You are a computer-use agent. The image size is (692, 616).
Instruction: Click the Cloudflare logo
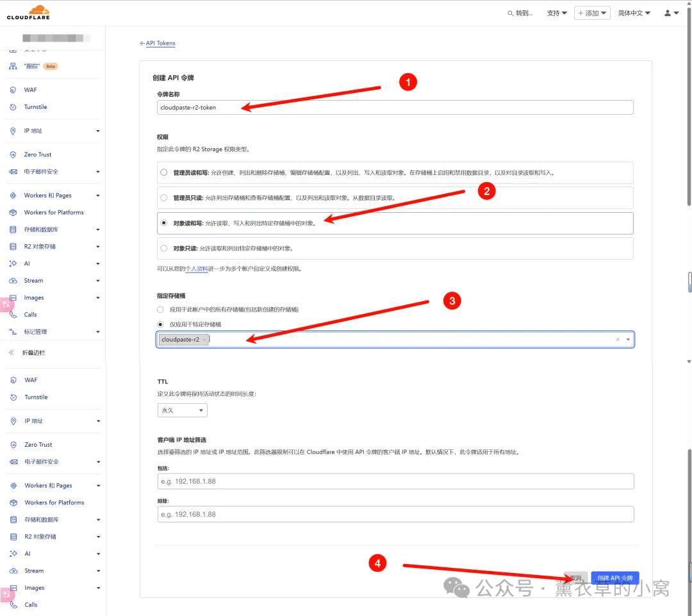[28, 13]
